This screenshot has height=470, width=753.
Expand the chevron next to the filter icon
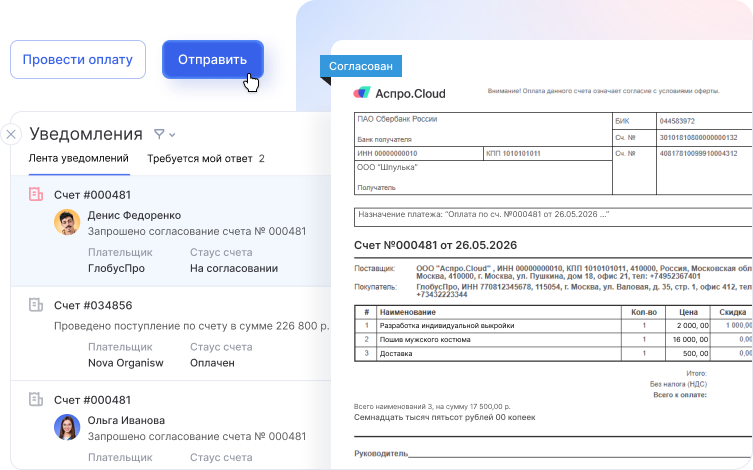172,135
